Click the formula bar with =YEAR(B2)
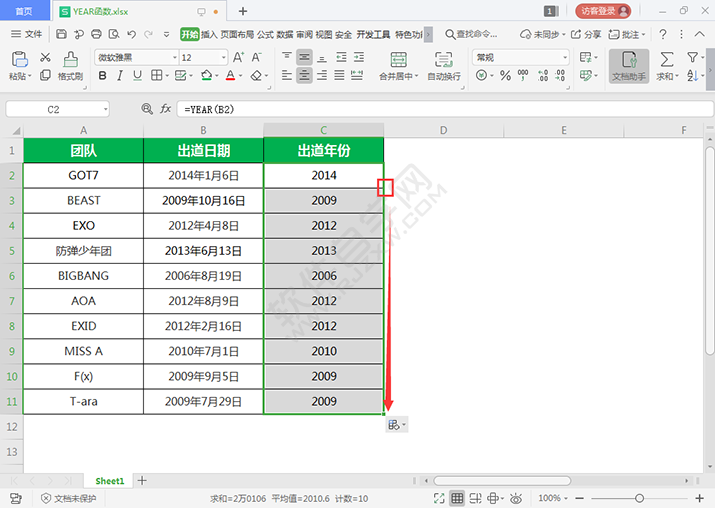The image size is (715, 508). (x=445, y=109)
